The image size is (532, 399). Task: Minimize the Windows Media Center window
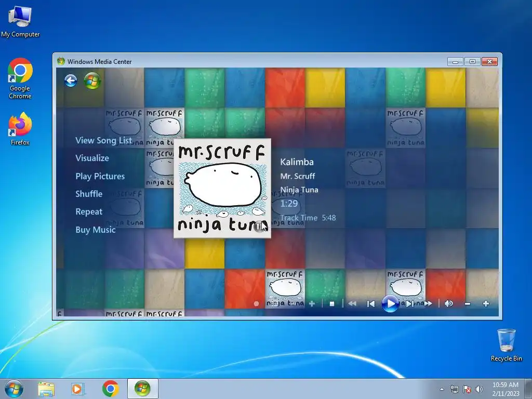(x=455, y=62)
